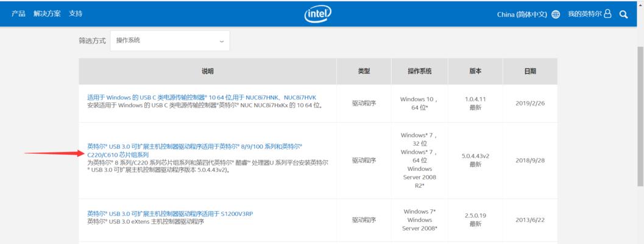Click date 2019/2/26 cell

click(x=530, y=103)
